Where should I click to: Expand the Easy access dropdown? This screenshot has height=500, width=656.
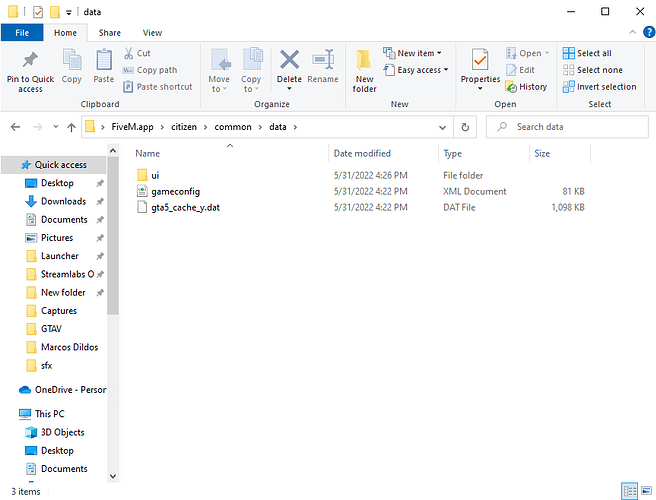click(422, 70)
